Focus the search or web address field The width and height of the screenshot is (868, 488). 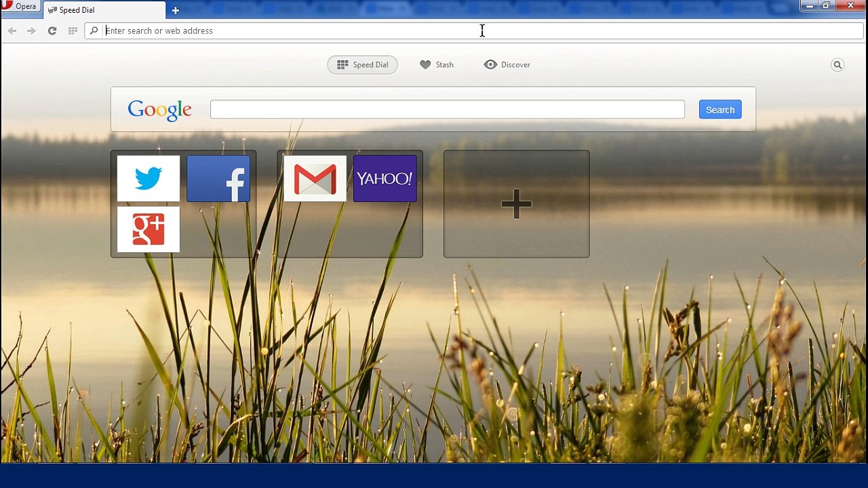pyautogui.click(x=474, y=30)
